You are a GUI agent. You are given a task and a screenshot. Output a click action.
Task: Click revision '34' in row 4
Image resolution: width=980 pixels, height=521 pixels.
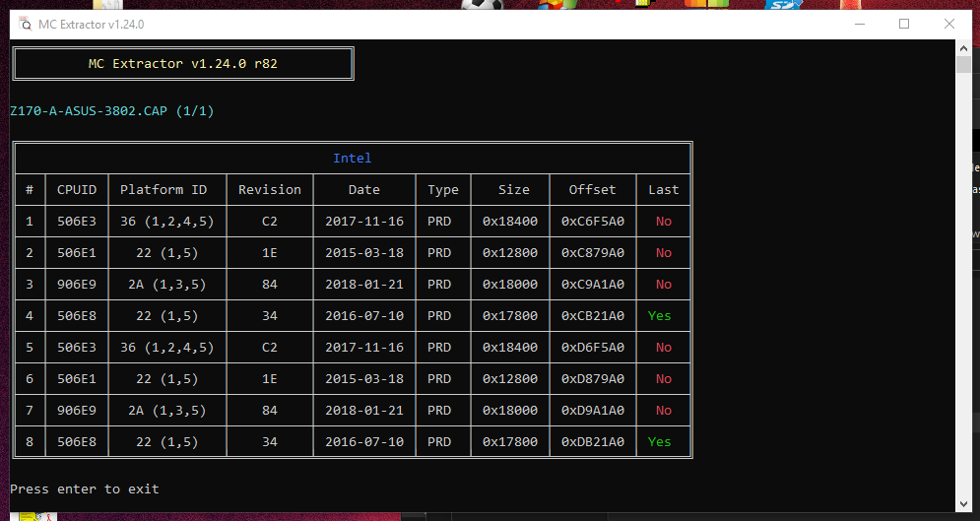pos(269,315)
